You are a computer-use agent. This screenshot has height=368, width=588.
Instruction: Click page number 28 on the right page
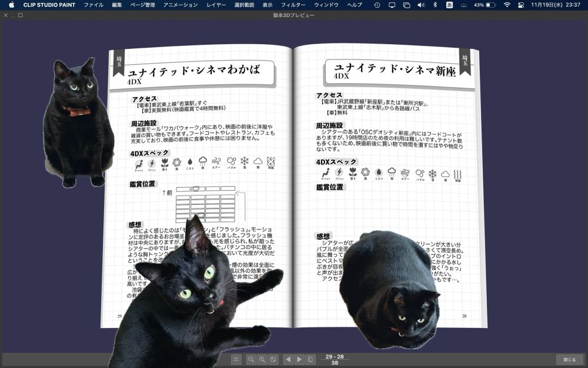[x=465, y=316]
